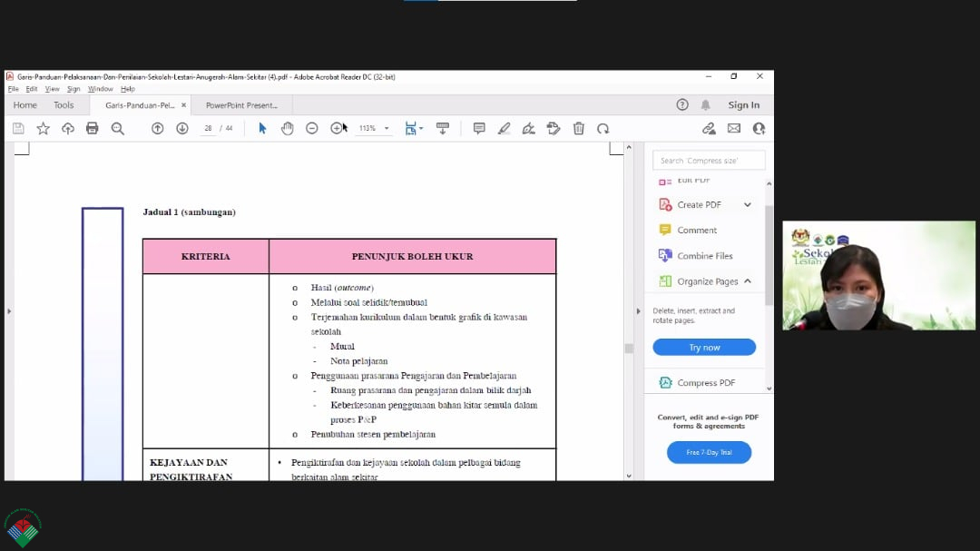This screenshot has width=980, height=551.
Task: Click the KRITERIA table header
Action: click(206, 256)
